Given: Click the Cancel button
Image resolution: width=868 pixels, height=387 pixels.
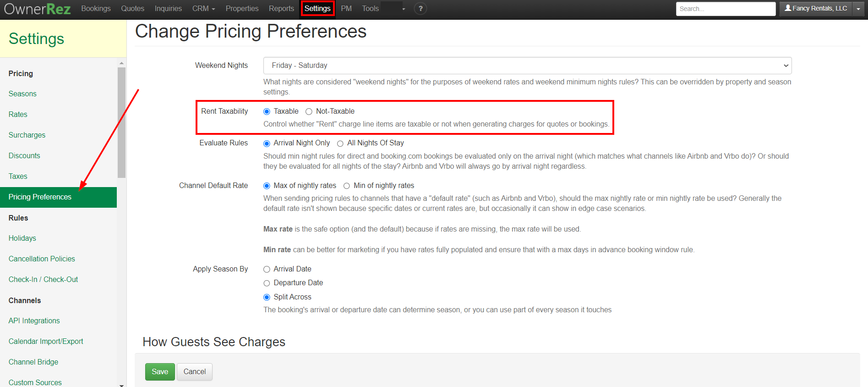Looking at the screenshot, I should (x=195, y=371).
